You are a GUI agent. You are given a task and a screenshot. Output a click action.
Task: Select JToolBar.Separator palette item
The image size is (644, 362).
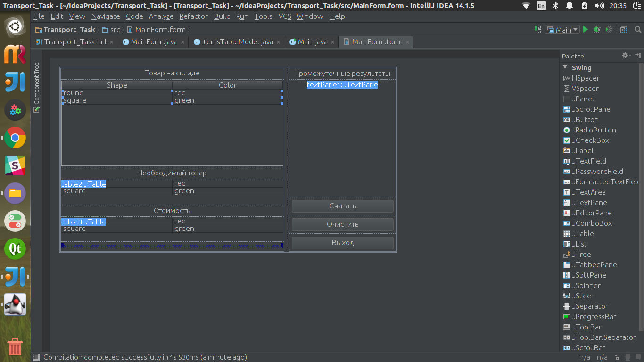[600, 337]
